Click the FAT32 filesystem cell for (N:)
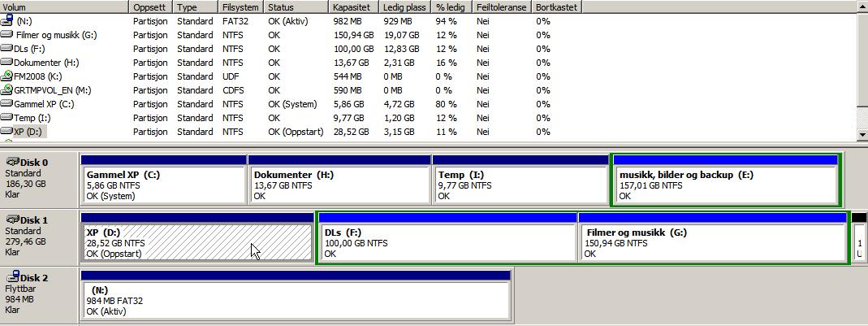The image size is (868, 326). tap(235, 21)
